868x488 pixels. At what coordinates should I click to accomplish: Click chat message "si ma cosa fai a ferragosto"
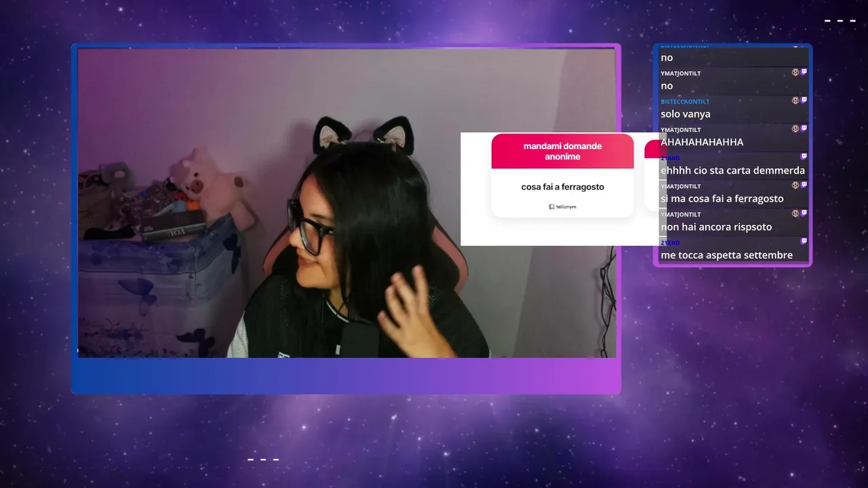(x=722, y=199)
